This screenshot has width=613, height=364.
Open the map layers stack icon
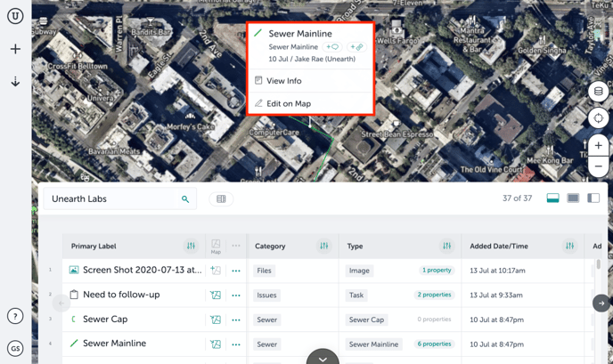click(x=598, y=92)
